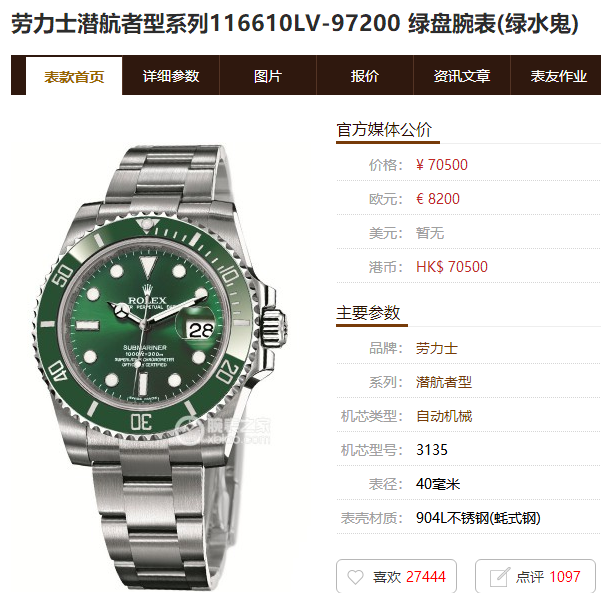Click the brand link 劳力士
Image resolution: width=601 pixels, height=593 pixels.
[437, 348]
